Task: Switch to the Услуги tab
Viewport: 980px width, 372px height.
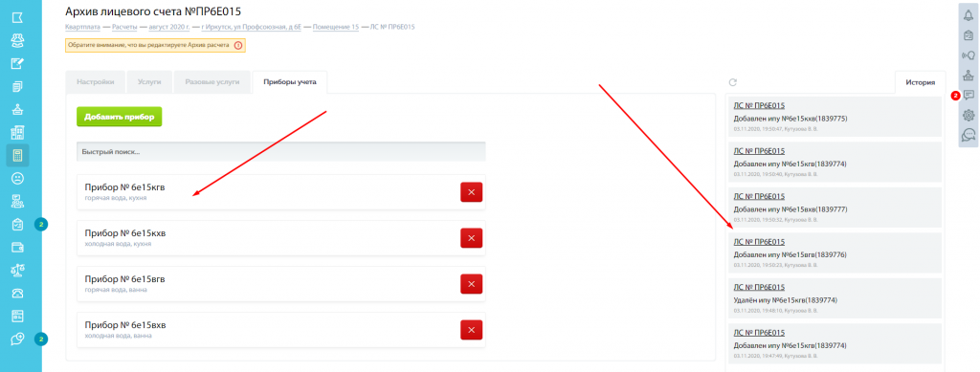Action: click(x=149, y=82)
